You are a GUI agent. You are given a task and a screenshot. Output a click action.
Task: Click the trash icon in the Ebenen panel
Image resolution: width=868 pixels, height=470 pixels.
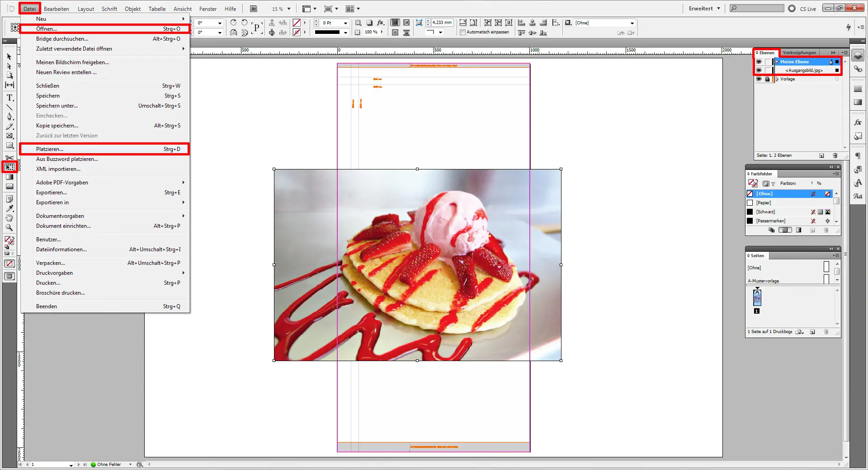835,155
